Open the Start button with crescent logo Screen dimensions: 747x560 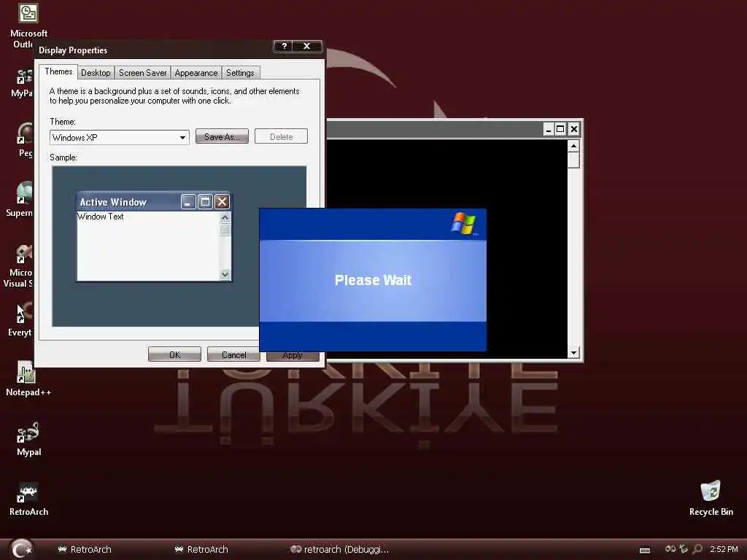[x=21, y=548]
